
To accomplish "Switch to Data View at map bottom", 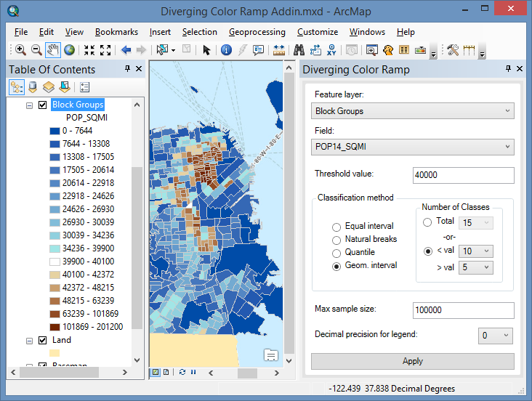I will (156, 372).
